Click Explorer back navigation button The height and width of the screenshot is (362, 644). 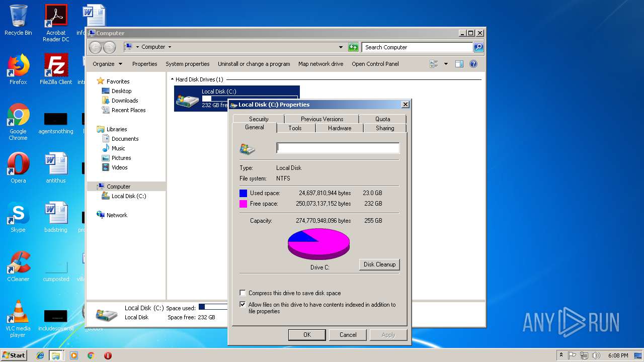[95, 47]
